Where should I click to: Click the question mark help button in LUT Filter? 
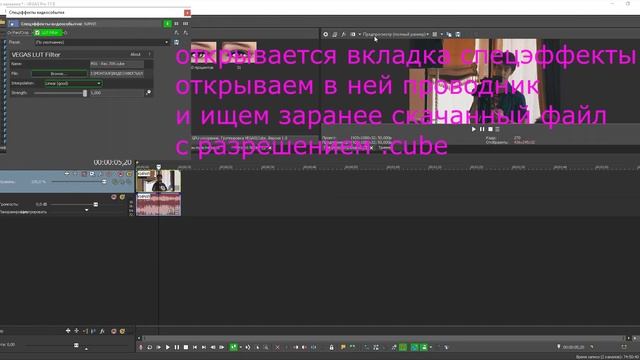click(x=149, y=55)
